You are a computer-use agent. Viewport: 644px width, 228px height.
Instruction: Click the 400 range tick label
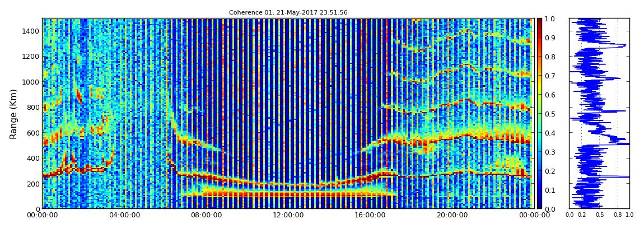[x=32, y=158]
